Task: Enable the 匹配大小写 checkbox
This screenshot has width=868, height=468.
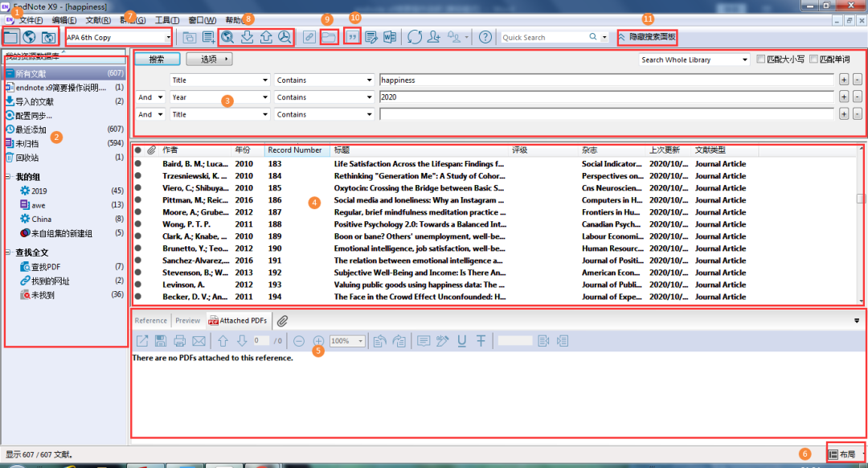Action: 760,60
